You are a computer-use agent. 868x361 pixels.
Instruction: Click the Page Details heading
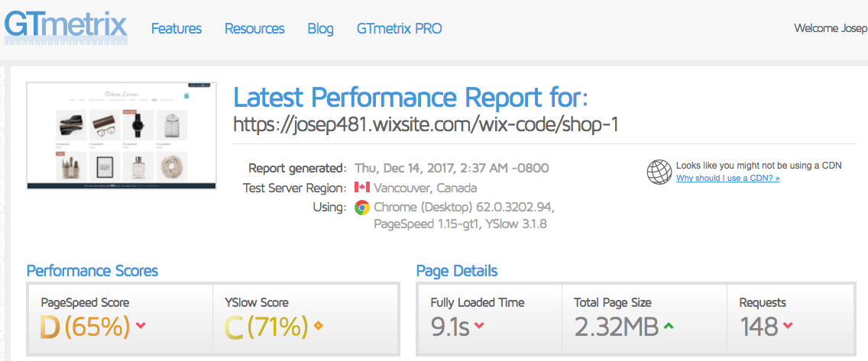click(x=457, y=272)
